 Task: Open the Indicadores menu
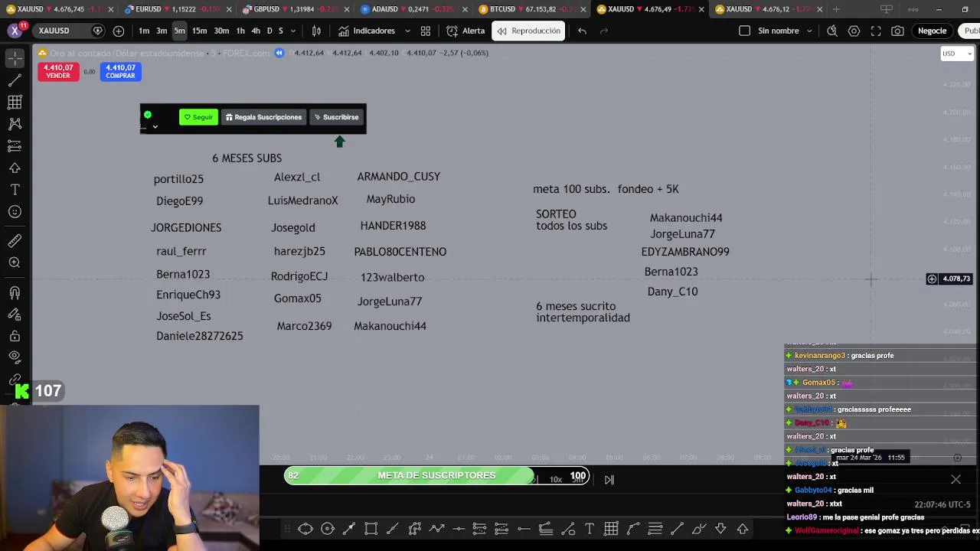tap(367, 31)
